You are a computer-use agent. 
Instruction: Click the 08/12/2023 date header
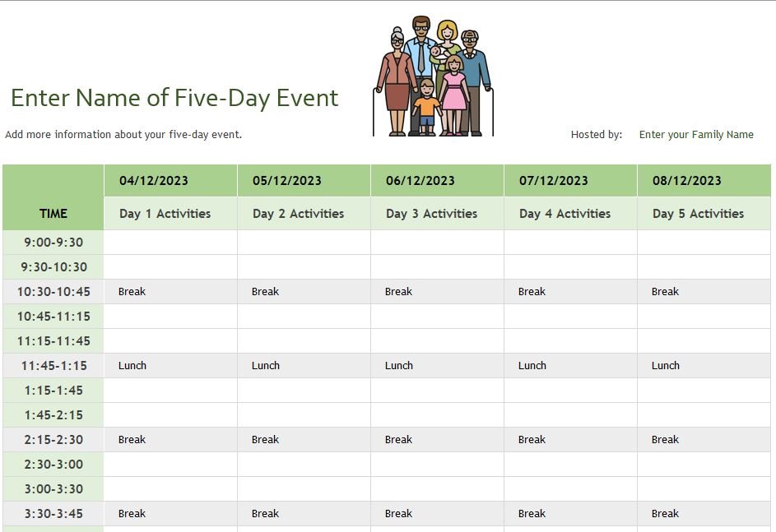coord(704,181)
